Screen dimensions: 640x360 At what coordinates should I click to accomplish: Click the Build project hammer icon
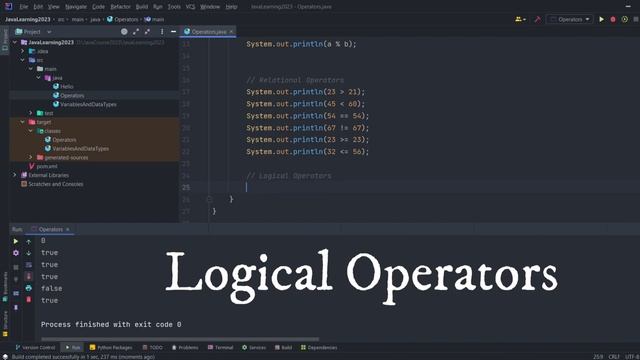[x=538, y=19]
